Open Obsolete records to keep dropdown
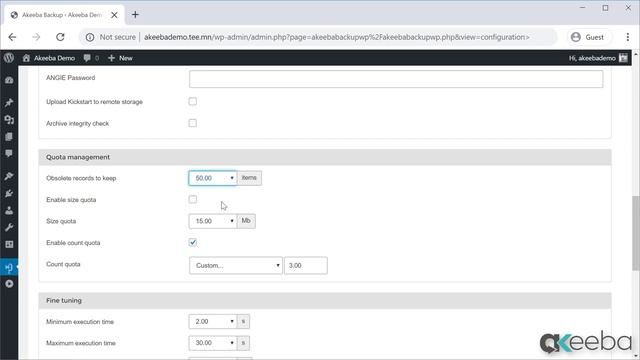This screenshot has width=640, height=360. point(213,178)
